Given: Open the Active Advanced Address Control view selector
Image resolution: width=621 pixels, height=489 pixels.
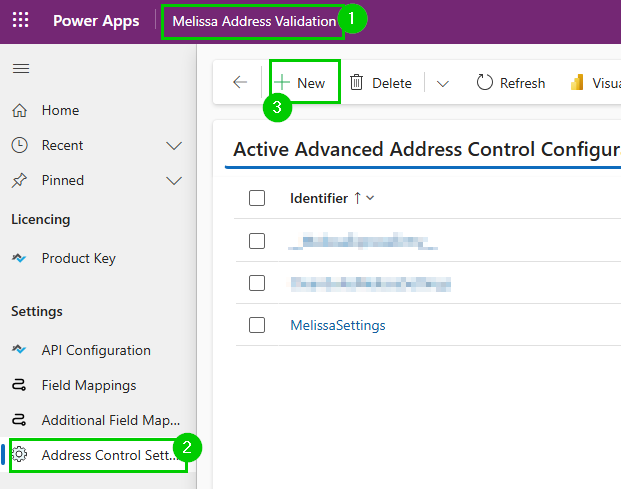Looking at the screenshot, I should 427,150.
